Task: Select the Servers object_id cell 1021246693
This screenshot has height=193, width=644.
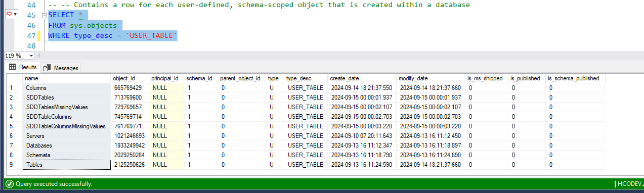Action: [130, 136]
